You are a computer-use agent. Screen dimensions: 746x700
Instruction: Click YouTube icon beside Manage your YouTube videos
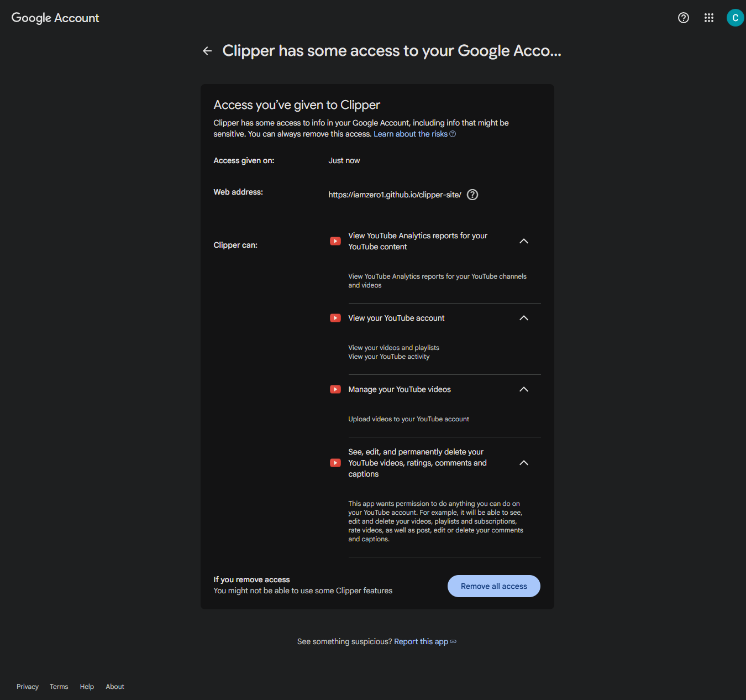click(x=335, y=389)
